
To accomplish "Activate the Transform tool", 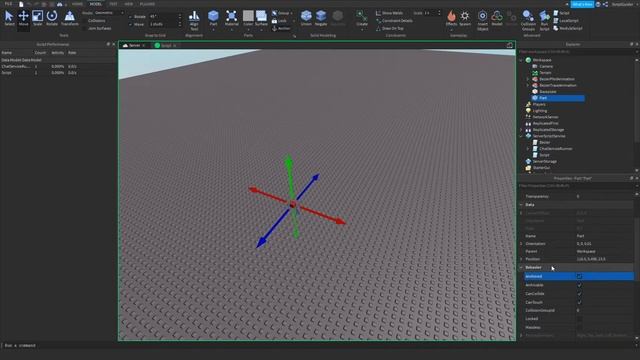I will [69, 18].
